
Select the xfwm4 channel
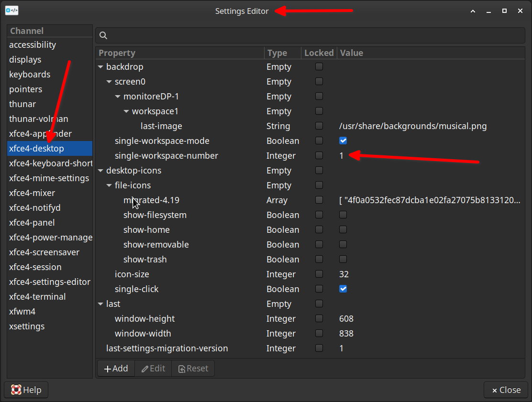pyautogui.click(x=50, y=312)
